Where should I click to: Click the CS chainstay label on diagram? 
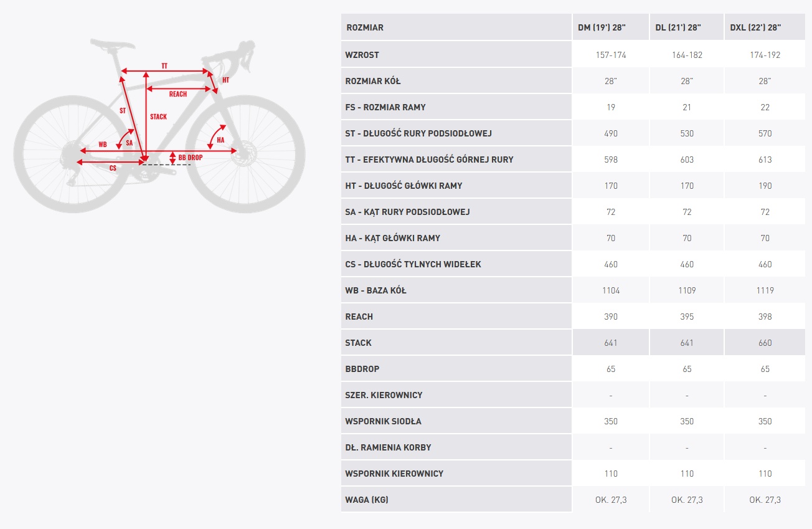(x=113, y=168)
